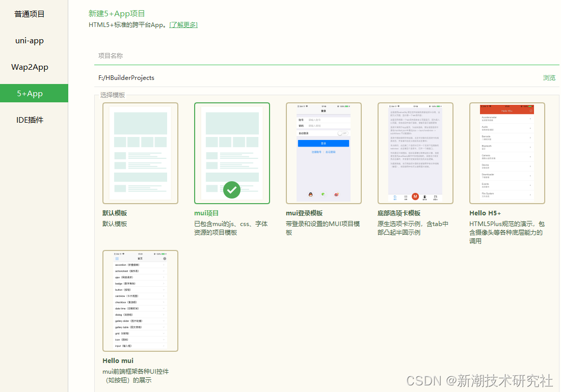Viewport: 561px width, 392px height.
Task: Pick the 底部选项卡模板 template thumbnail
Action: click(415, 153)
